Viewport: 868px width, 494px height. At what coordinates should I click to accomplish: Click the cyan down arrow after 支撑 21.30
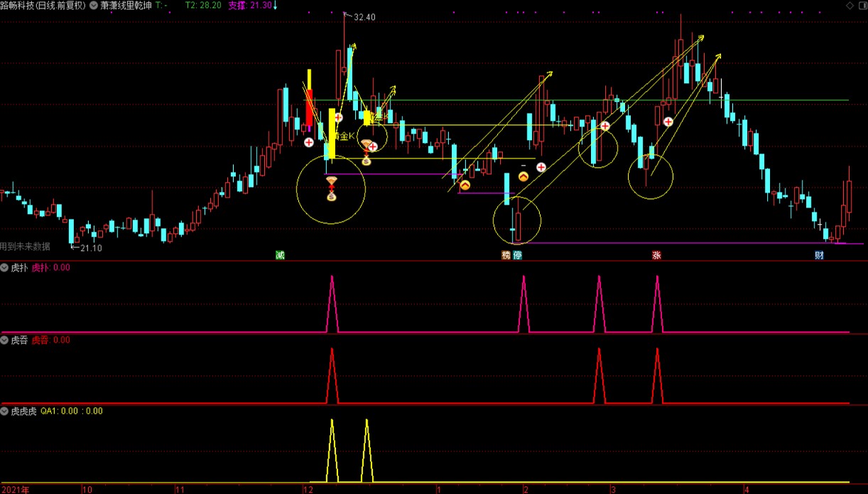click(276, 5)
